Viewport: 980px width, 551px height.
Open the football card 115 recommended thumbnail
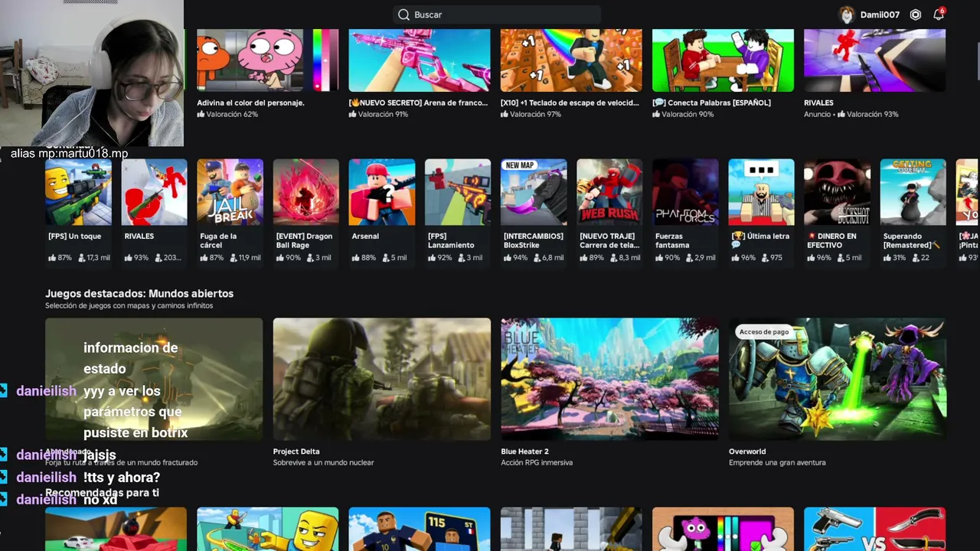pos(420,529)
